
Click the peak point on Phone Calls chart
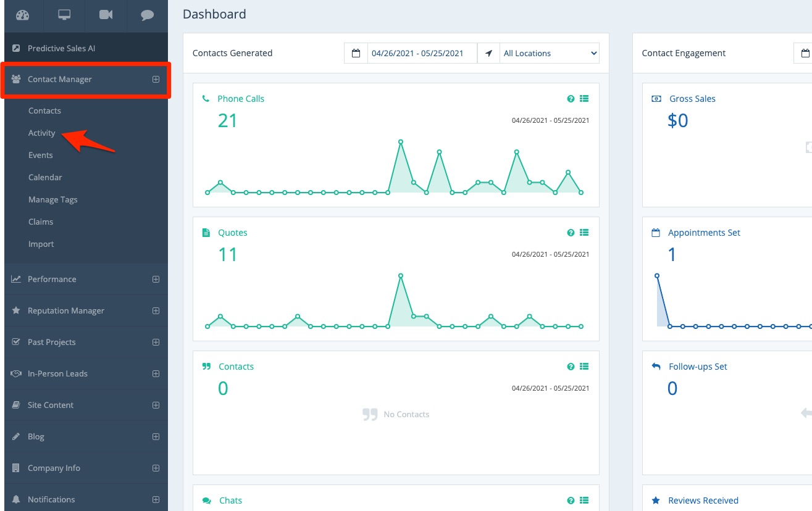coord(401,142)
